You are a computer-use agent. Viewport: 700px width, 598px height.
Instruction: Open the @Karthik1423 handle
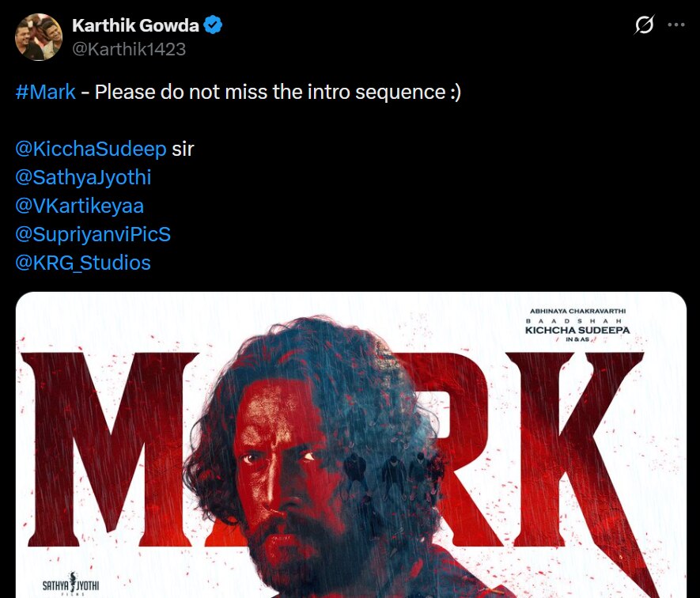click(x=129, y=49)
